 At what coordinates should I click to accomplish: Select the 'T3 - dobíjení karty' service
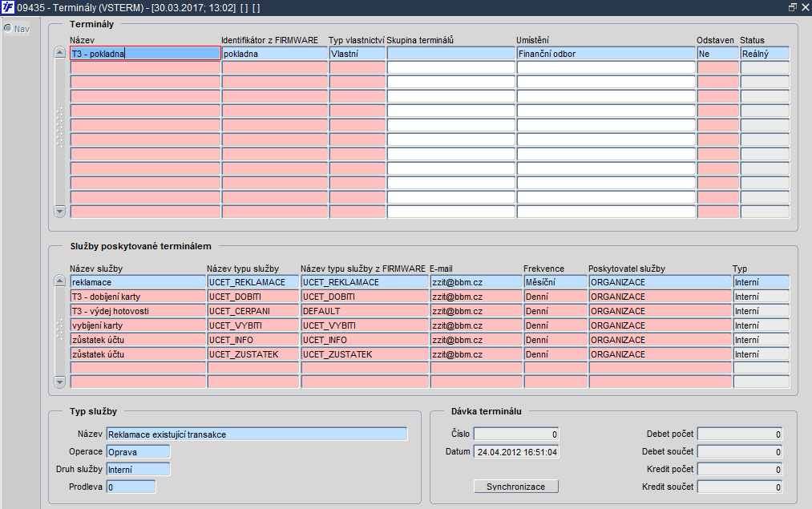tap(138, 297)
